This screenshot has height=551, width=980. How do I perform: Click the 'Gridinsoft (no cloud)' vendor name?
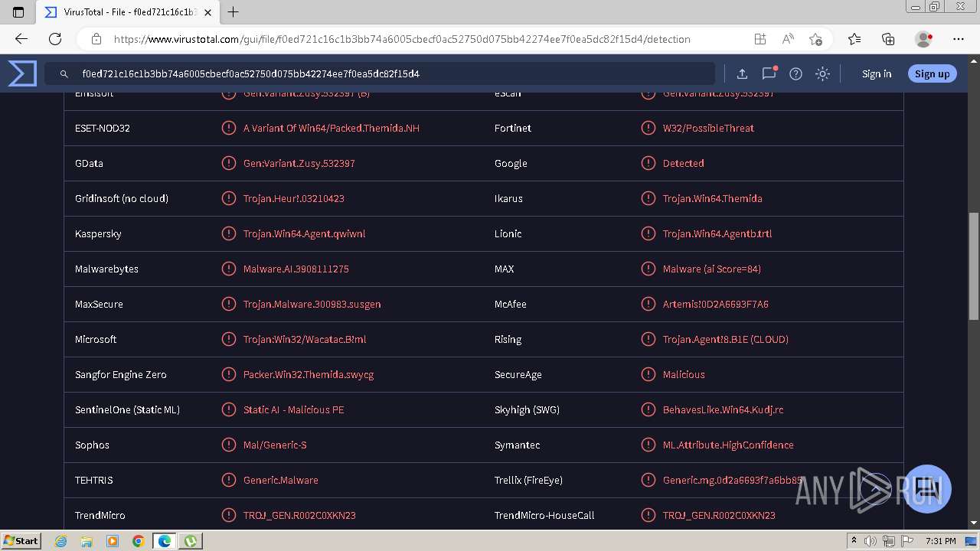(x=122, y=198)
